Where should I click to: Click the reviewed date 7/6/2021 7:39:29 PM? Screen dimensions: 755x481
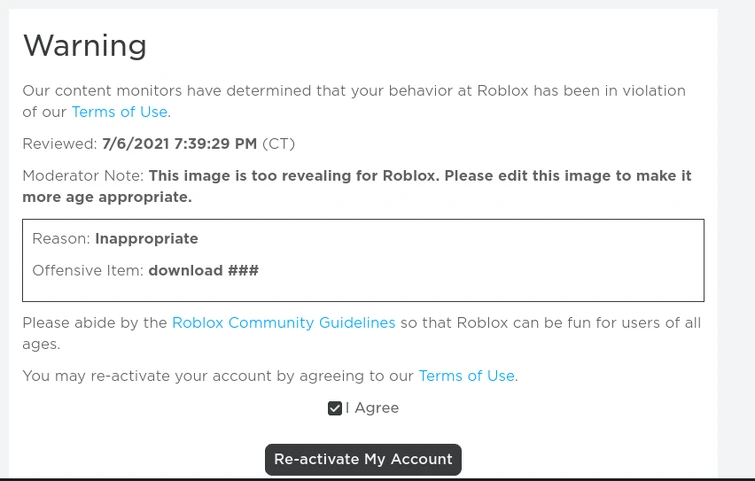(x=179, y=144)
